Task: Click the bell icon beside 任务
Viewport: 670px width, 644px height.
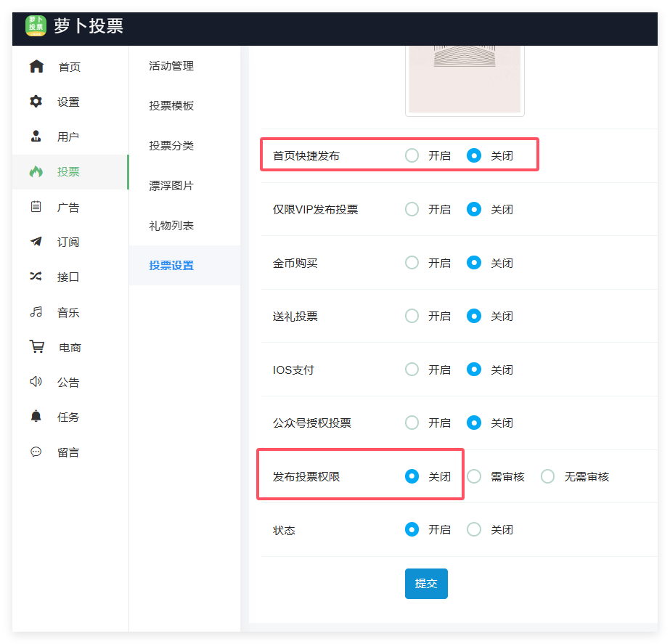Action: click(x=36, y=416)
